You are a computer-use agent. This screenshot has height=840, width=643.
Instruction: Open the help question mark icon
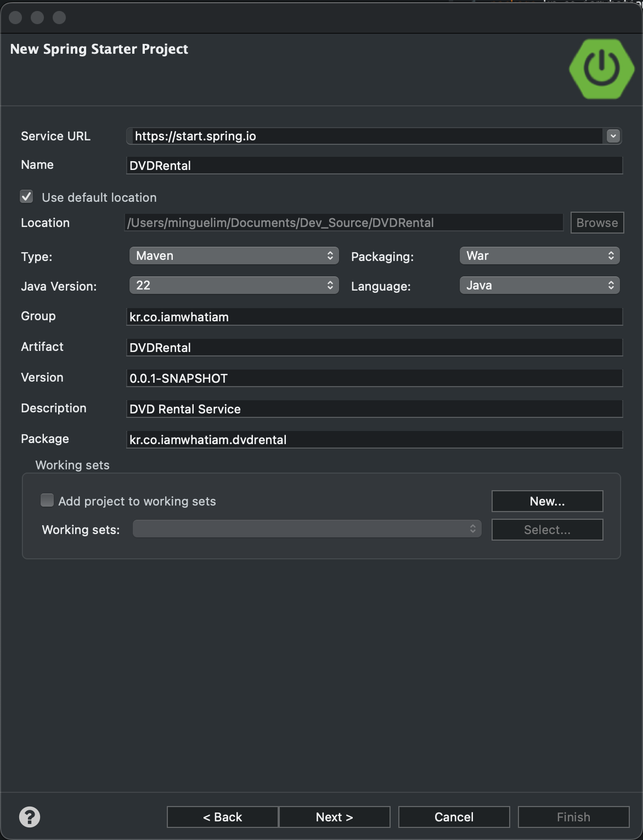pos(30,817)
